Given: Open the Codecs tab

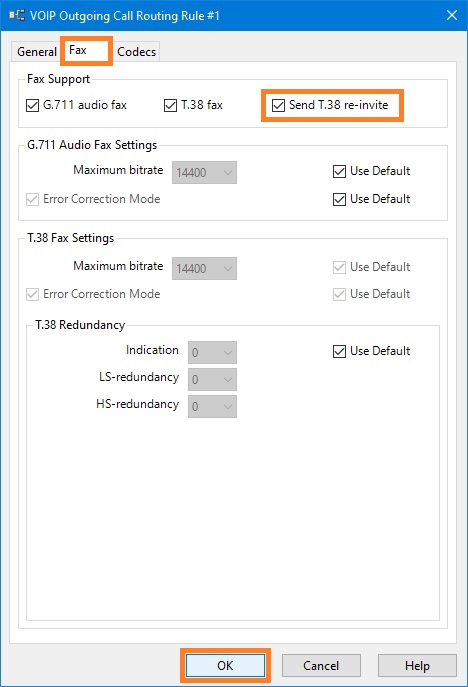Looking at the screenshot, I should point(136,52).
